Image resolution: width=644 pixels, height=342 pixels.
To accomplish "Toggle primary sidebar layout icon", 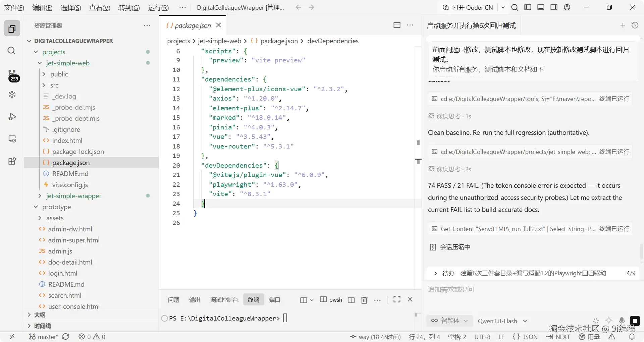I will pos(528,7).
